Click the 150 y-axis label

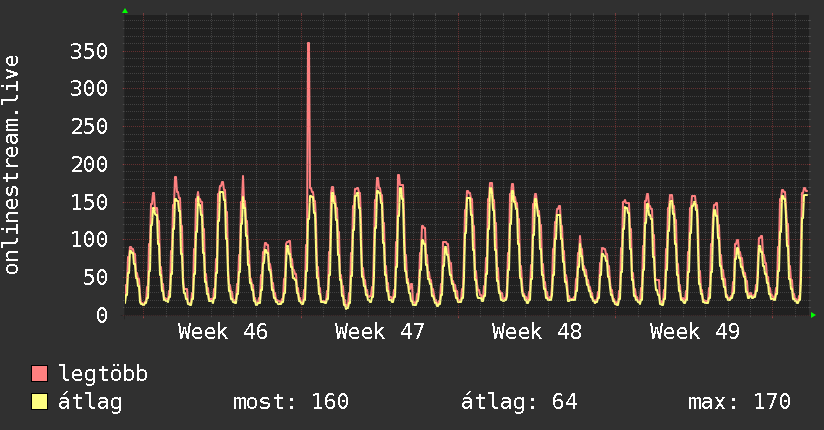pos(89,202)
